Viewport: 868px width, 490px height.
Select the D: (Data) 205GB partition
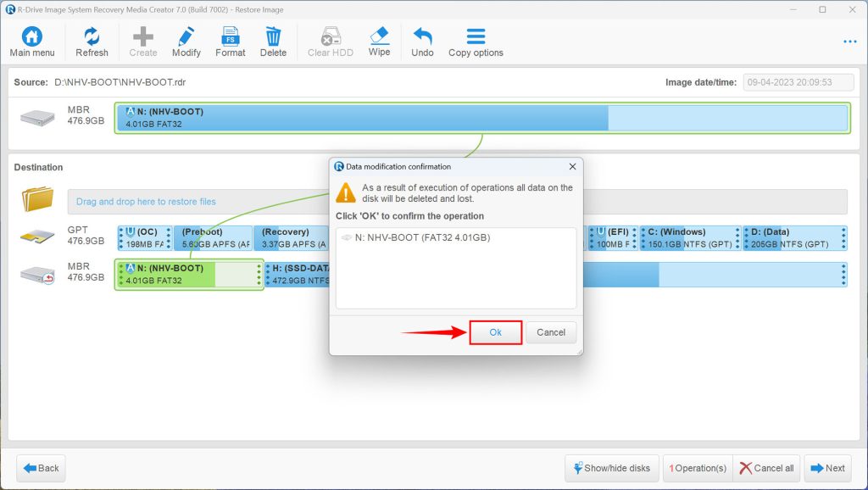[x=794, y=238]
